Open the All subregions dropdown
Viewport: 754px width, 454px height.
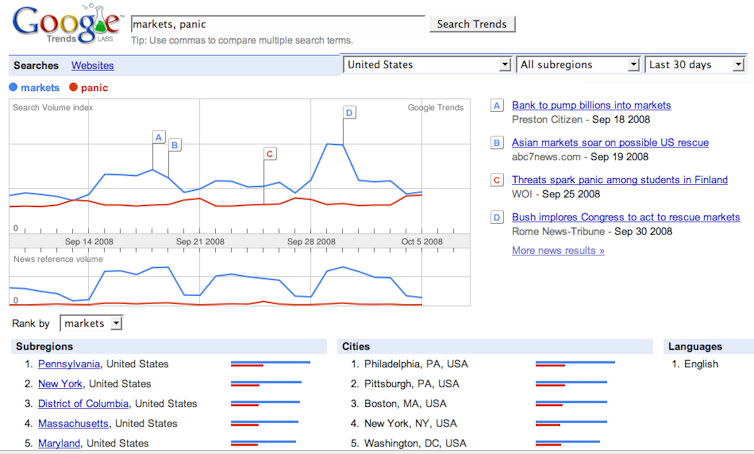pos(578,64)
